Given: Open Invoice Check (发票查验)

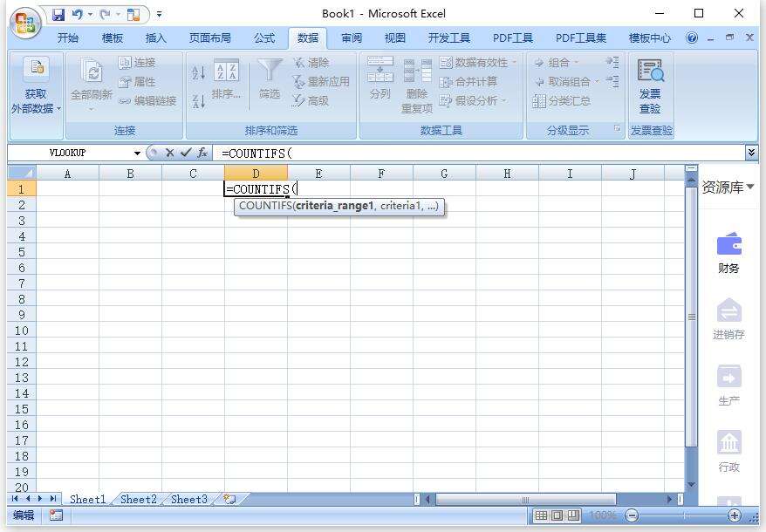Looking at the screenshot, I should 650,86.
